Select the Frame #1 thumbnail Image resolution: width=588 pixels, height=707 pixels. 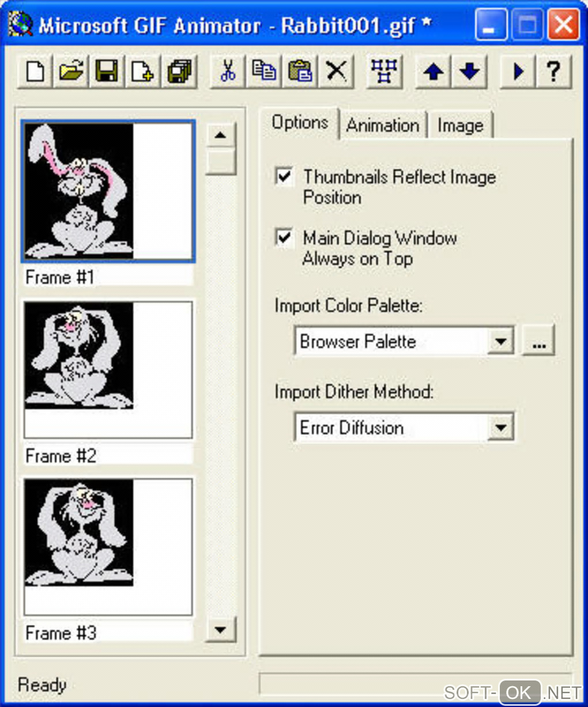point(108,191)
